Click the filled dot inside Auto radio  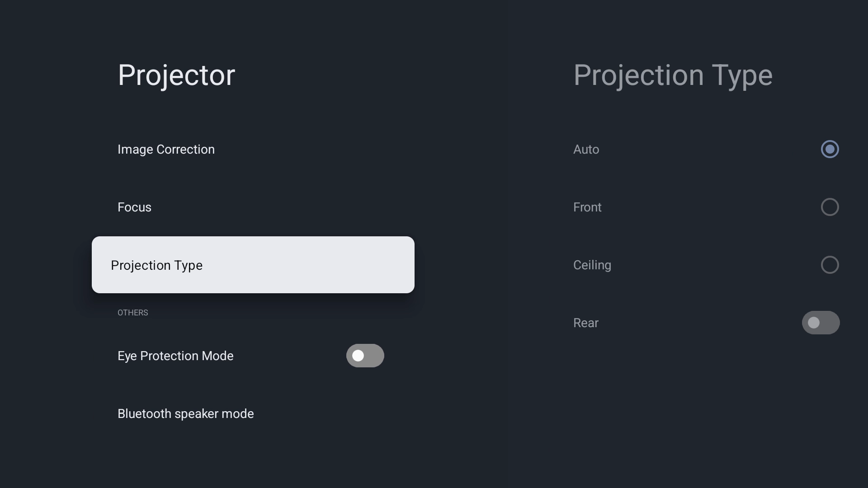coord(830,150)
